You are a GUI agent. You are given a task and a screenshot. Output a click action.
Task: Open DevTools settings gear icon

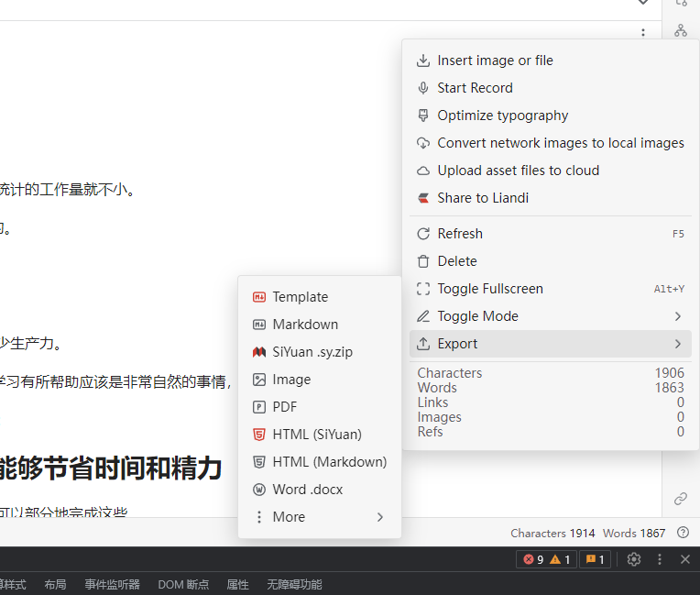point(634,559)
